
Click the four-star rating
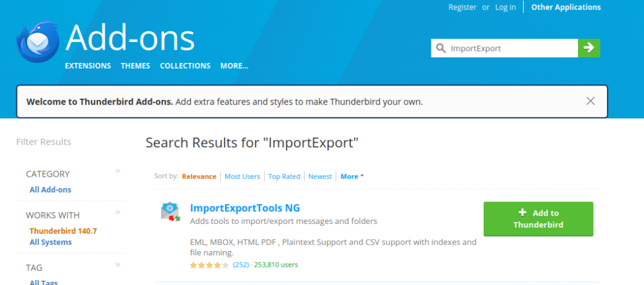click(209, 265)
